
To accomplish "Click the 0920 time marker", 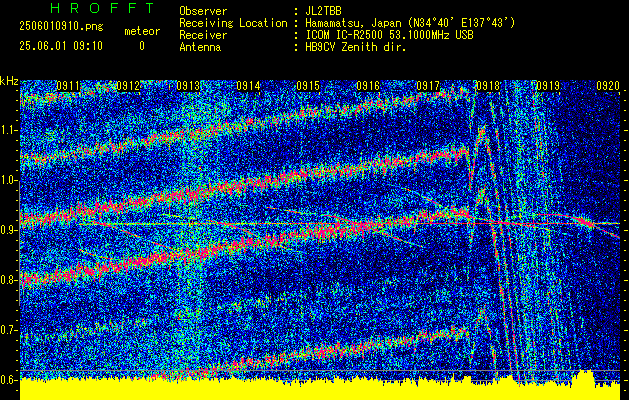I will pos(608,85).
